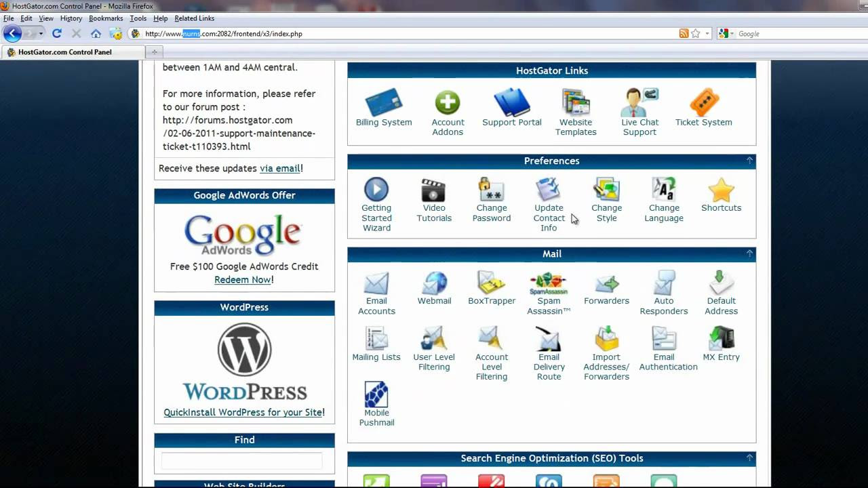
Task: Launch the Getting Started Wizard
Action: click(376, 205)
